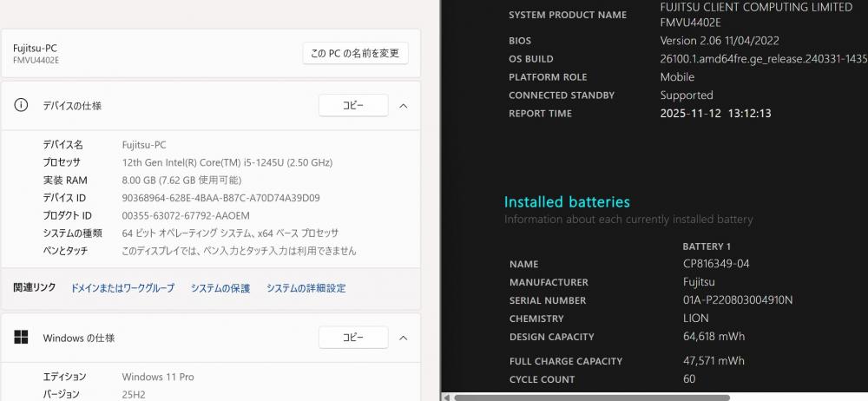The image size is (868, 401).
Task: Select full charge capacity 47,571 mWh
Action: pos(714,360)
